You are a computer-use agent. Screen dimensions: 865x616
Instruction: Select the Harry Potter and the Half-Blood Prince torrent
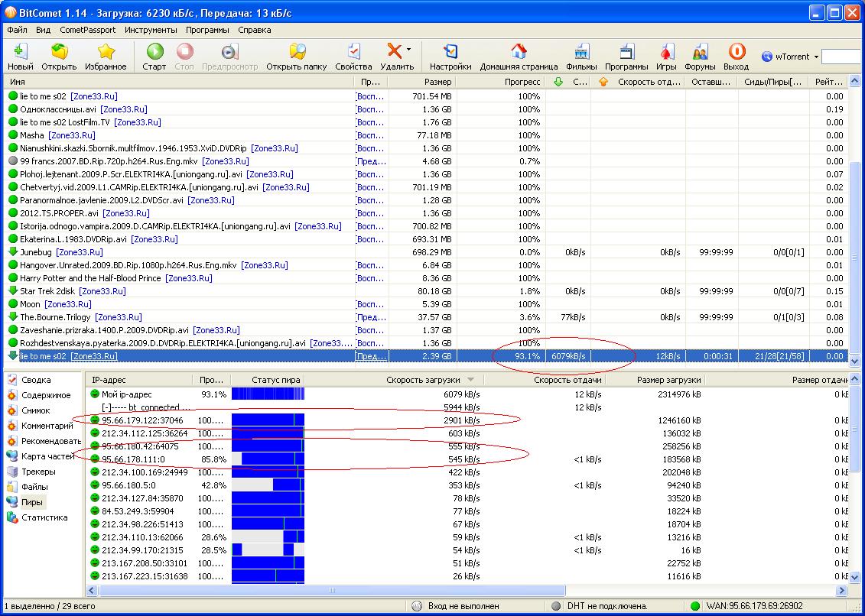click(424, 278)
